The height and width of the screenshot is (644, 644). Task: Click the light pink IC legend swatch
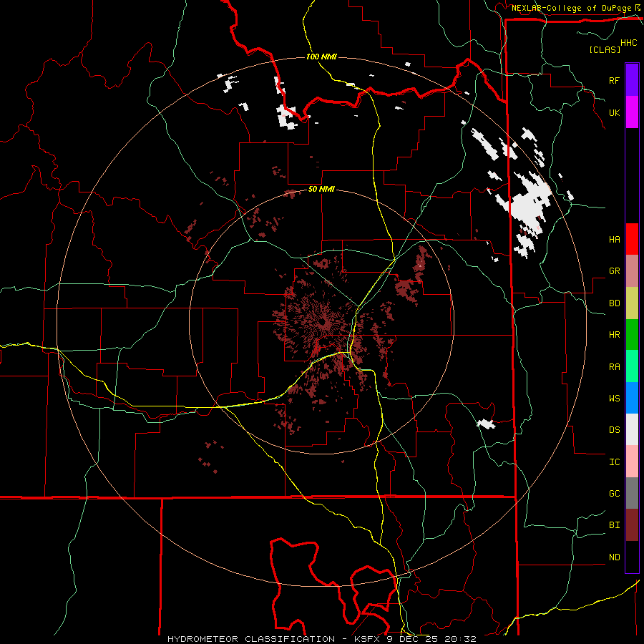coord(632,462)
